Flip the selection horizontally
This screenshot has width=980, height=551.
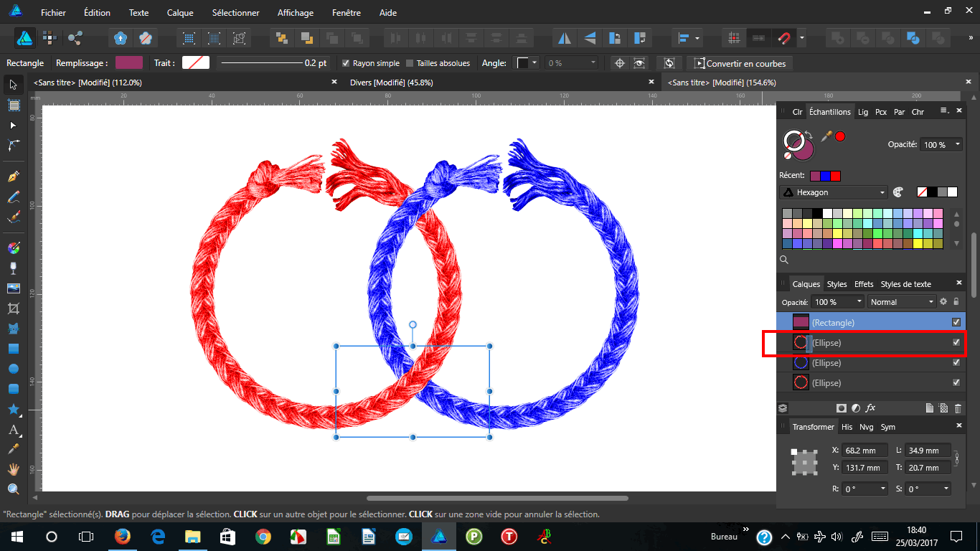pos(565,38)
